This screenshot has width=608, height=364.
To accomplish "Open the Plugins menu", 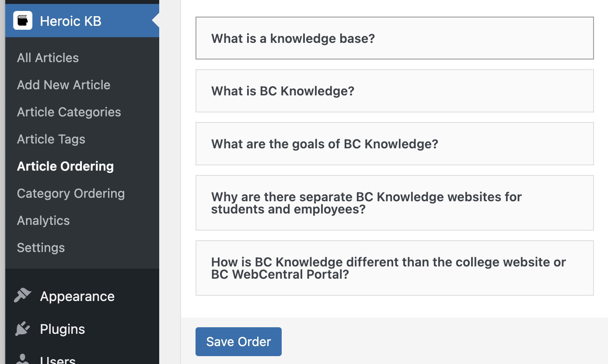I will point(62,329).
